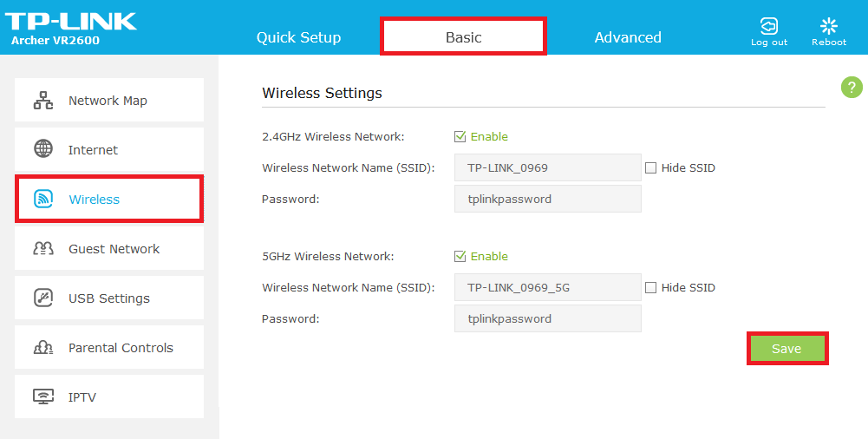The image size is (868, 439).
Task: Click the Reboot label
Action: click(x=829, y=42)
